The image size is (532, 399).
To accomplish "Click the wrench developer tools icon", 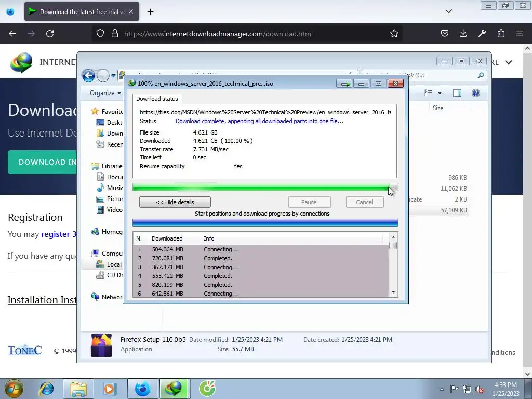I will 482,34.
